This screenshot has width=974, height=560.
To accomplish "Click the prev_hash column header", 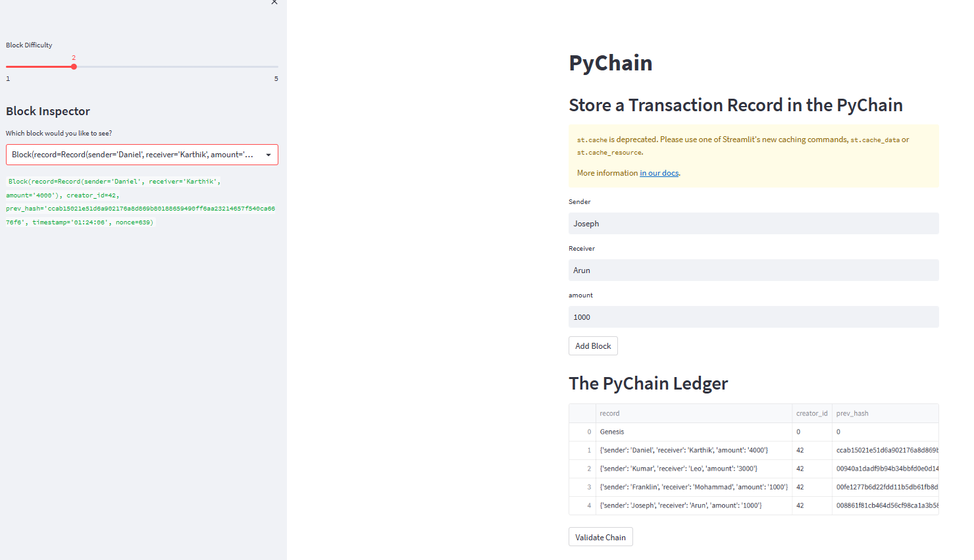I will pyautogui.click(x=852, y=413).
